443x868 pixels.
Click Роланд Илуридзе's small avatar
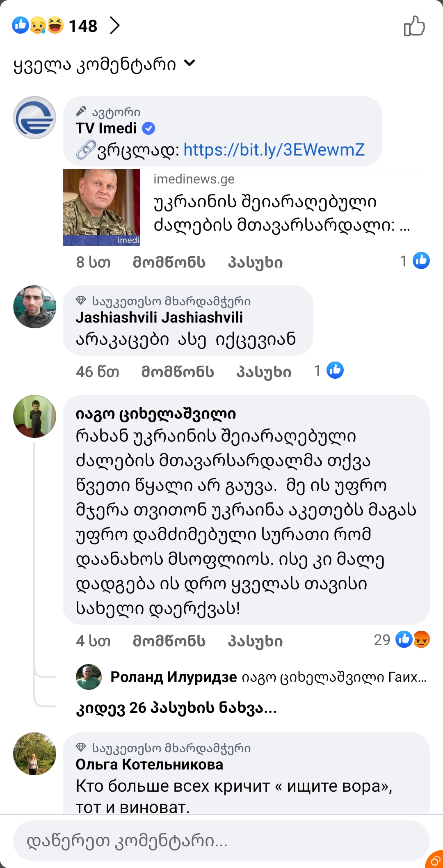pos(89,677)
